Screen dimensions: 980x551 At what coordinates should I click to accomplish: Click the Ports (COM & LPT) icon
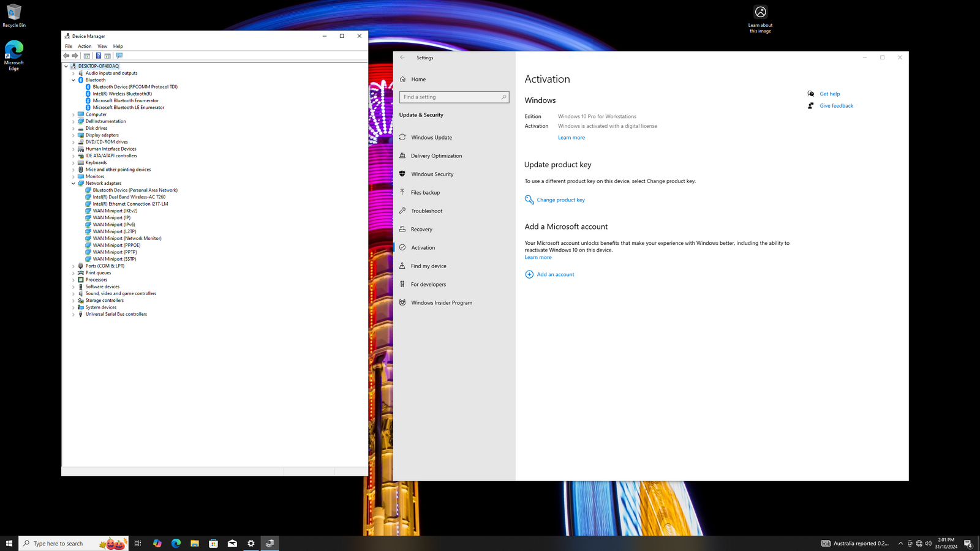pyautogui.click(x=81, y=266)
